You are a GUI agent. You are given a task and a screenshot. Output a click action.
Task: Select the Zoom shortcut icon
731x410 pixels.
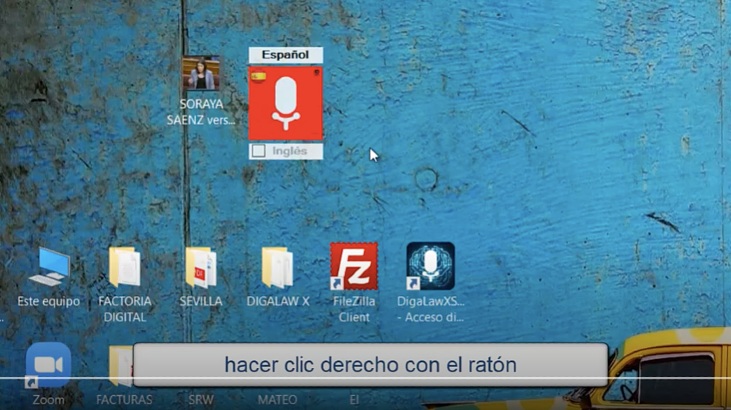48,365
